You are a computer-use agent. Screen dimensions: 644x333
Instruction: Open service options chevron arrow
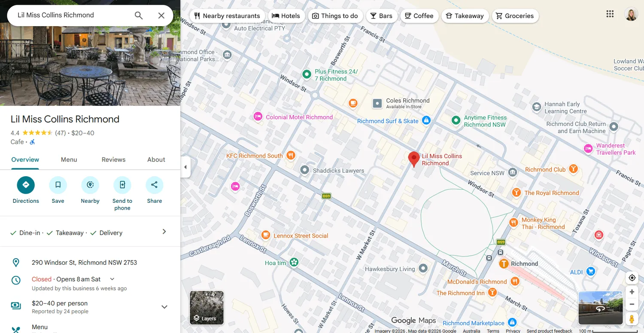[164, 232]
